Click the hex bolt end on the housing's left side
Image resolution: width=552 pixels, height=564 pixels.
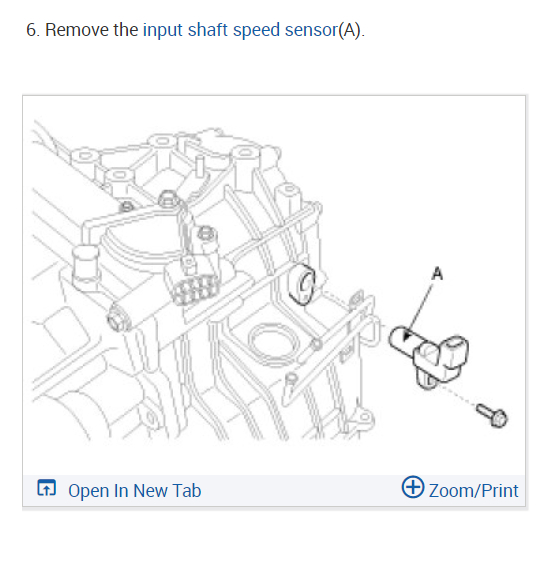(117, 320)
